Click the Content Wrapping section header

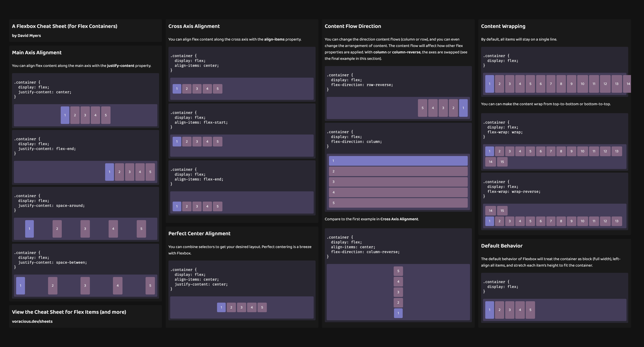[503, 26]
